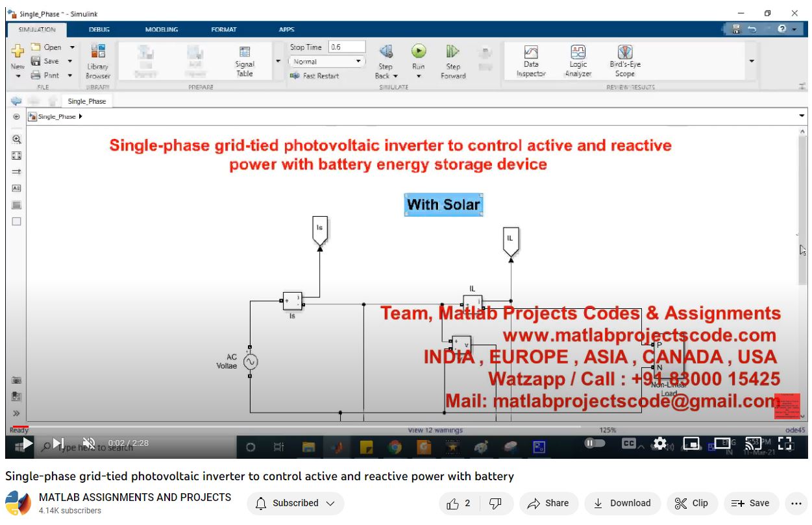Play the video
812x525 pixels.
(28, 443)
